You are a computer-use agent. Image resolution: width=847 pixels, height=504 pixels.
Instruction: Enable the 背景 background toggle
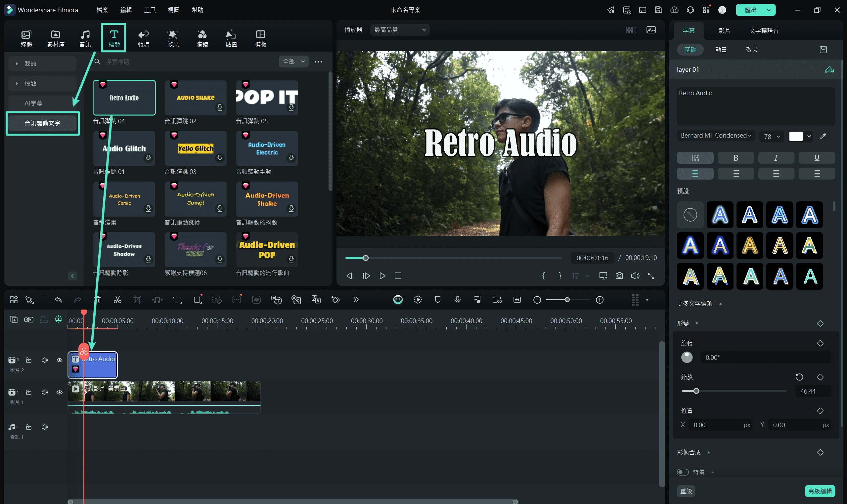click(x=682, y=472)
